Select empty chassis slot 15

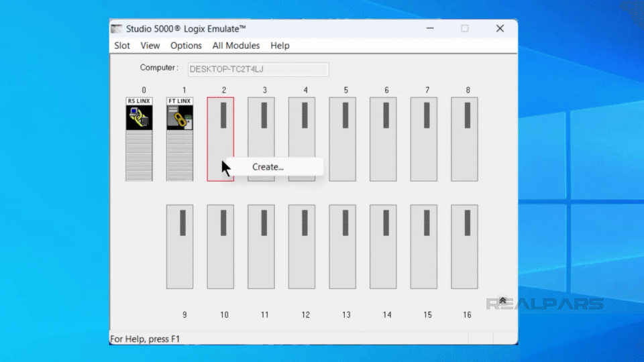[x=424, y=247]
